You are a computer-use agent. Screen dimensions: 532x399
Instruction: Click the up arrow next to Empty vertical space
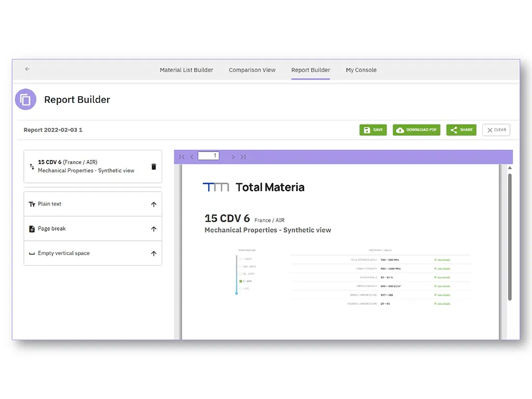[x=154, y=253]
